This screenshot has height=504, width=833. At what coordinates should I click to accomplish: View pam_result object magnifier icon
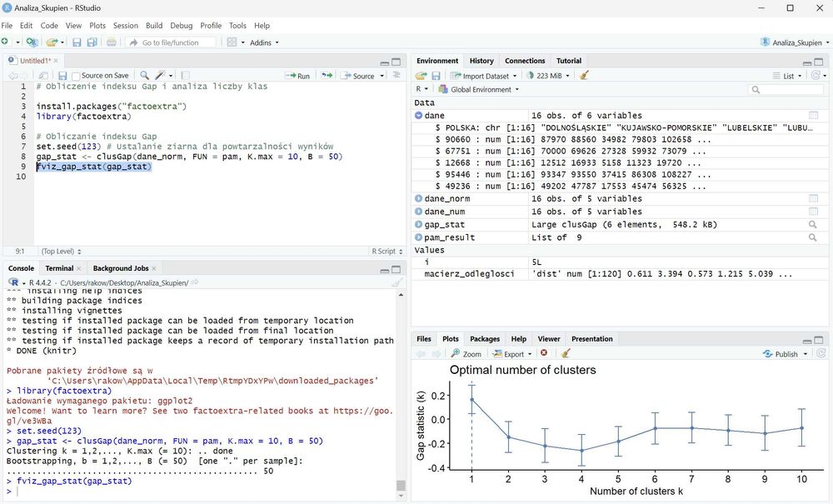[813, 237]
